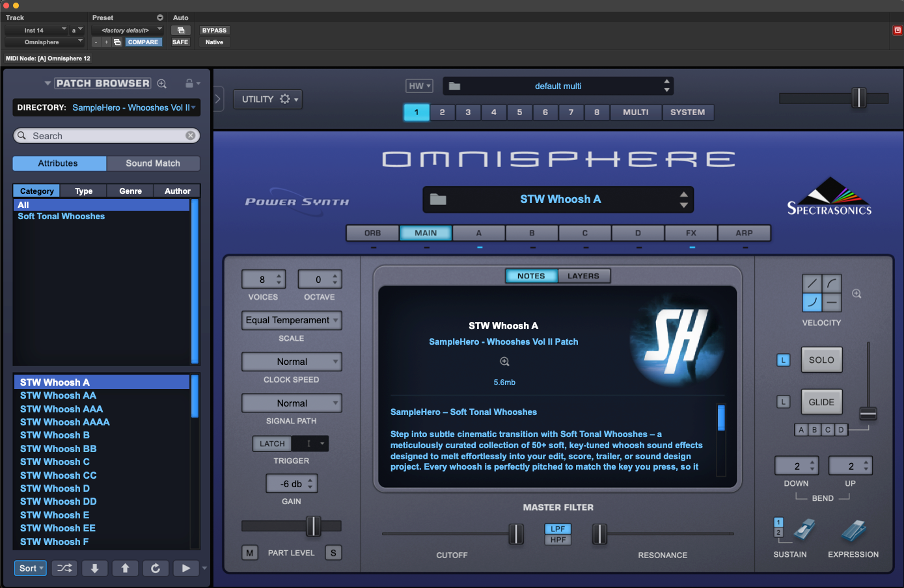Open the trigger mode dropdown next to LATCH
904x588 pixels.
click(310, 444)
